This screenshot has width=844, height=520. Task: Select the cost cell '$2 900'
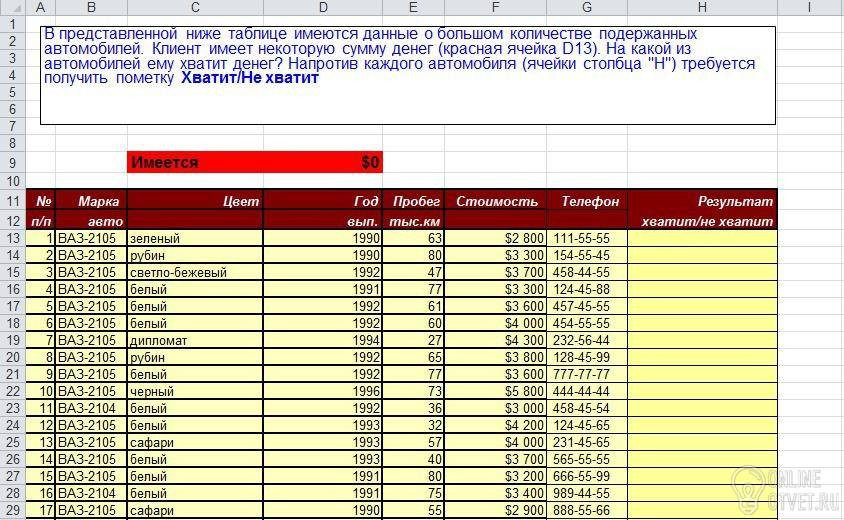[495, 510]
